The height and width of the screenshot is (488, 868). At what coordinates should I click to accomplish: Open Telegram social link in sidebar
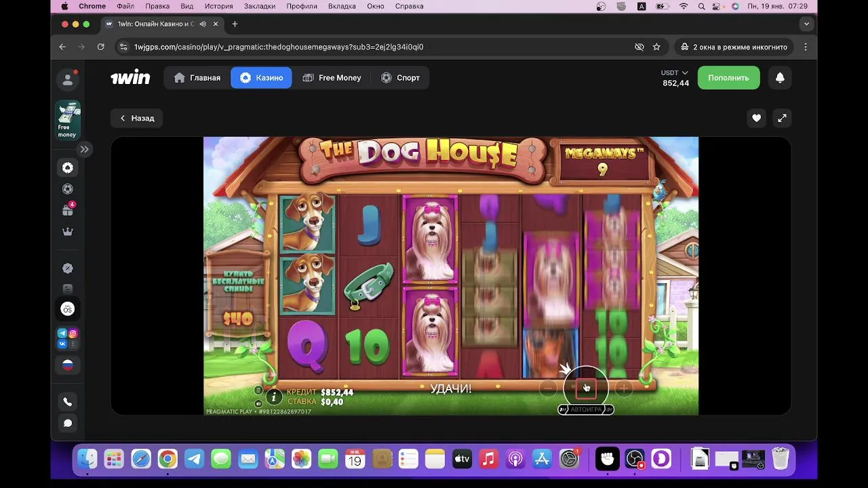click(x=62, y=333)
